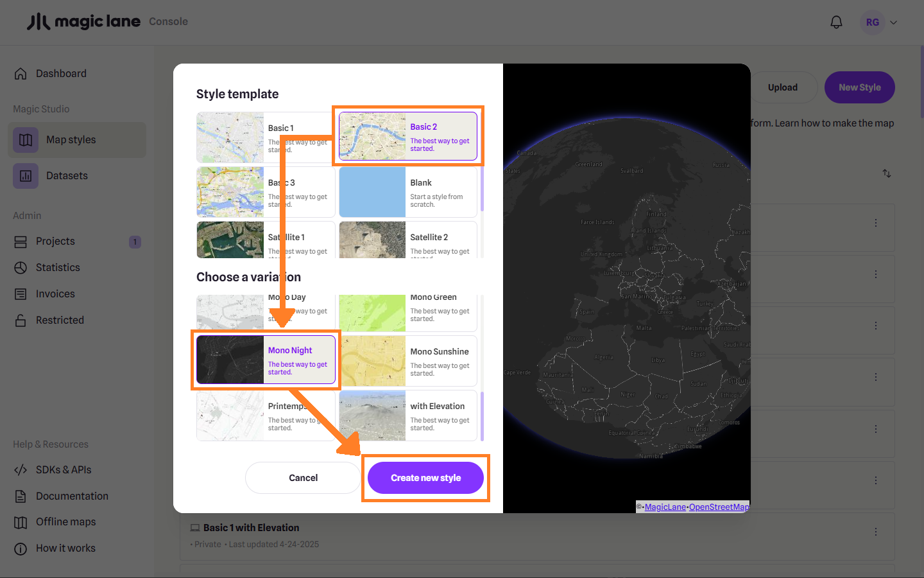Viewport: 924px width, 578px height.
Task: Open the Dashboard home icon
Action: click(x=21, y=74)
